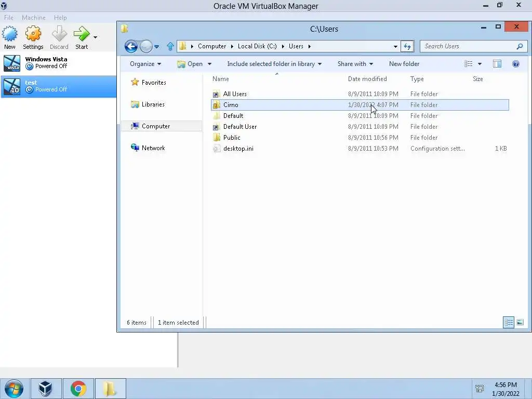The image size is (532, 399).
Task: Select the Default User shortcut
Action: (360, 127)
